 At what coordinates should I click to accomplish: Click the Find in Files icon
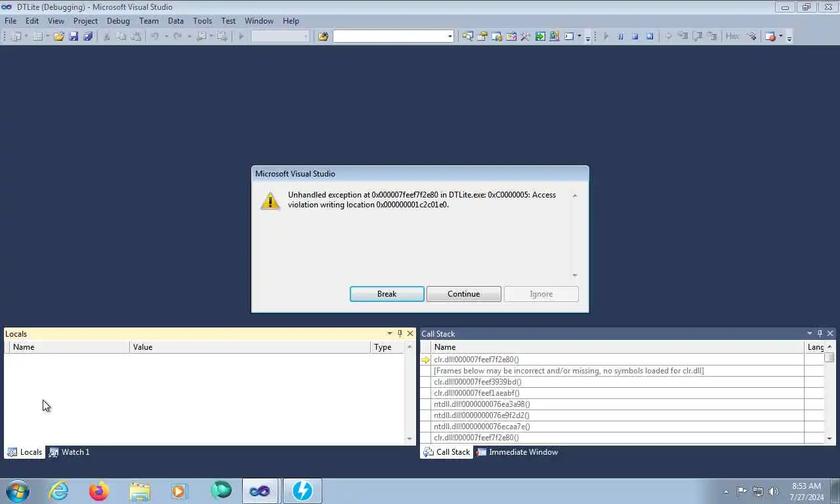coord(323,36)
